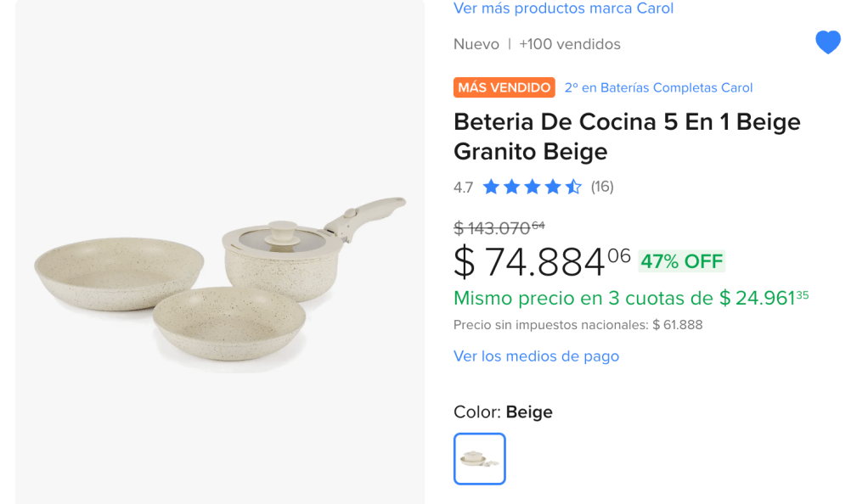Click the large frying pan in the product photo
The image size is (868, 504).
119,270
